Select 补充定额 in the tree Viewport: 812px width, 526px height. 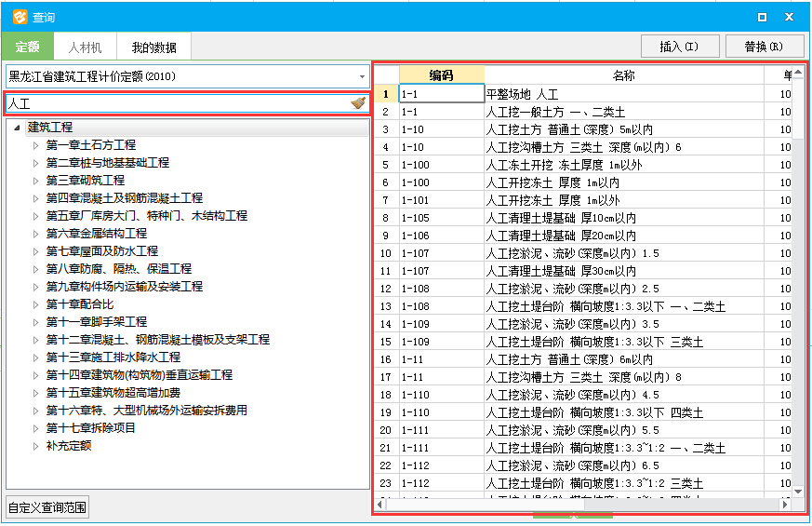[x=69, y=446]
